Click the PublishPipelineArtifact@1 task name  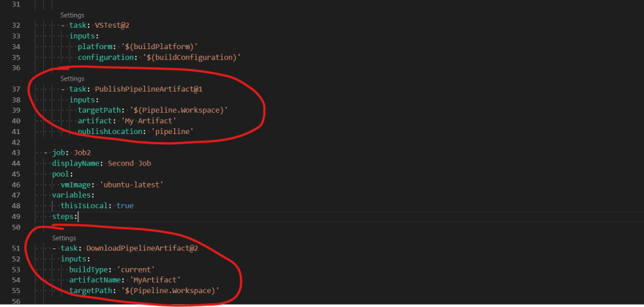(149, 89)
